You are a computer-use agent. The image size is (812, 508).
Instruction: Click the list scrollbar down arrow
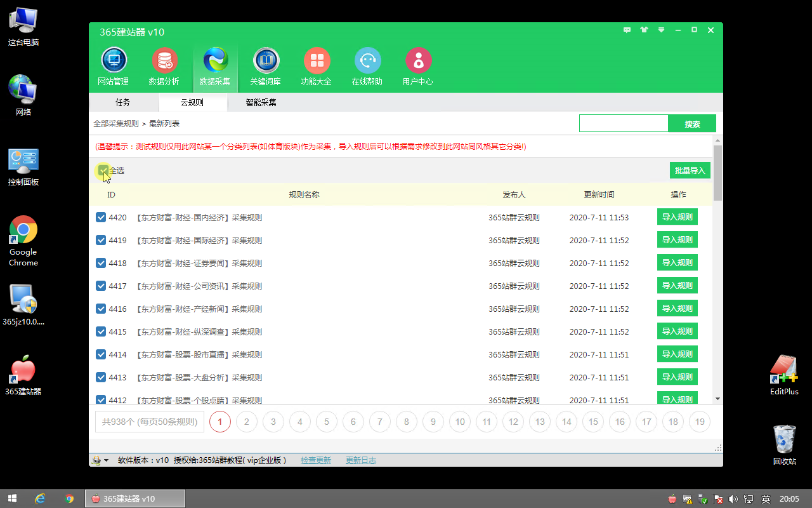tap(717, 399)
